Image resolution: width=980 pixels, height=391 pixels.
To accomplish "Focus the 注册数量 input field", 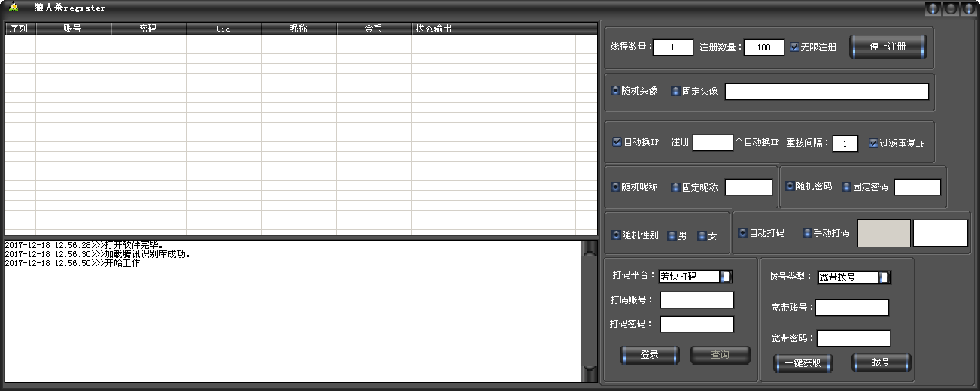I will [764, 47].
